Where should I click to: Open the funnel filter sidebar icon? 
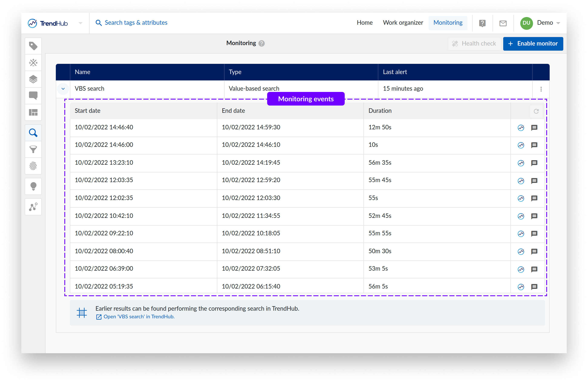point(33,149)
